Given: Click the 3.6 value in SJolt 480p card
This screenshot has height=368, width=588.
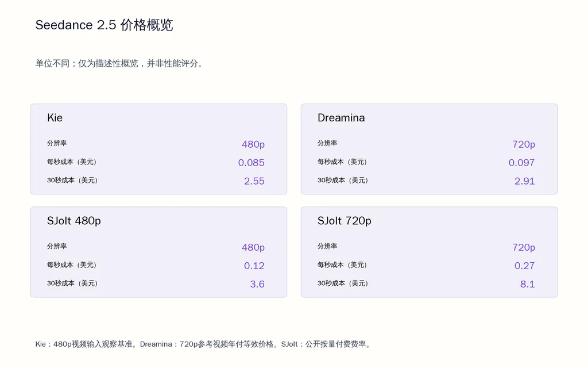Looking at the screenshot, I should [x=257, y=284].
